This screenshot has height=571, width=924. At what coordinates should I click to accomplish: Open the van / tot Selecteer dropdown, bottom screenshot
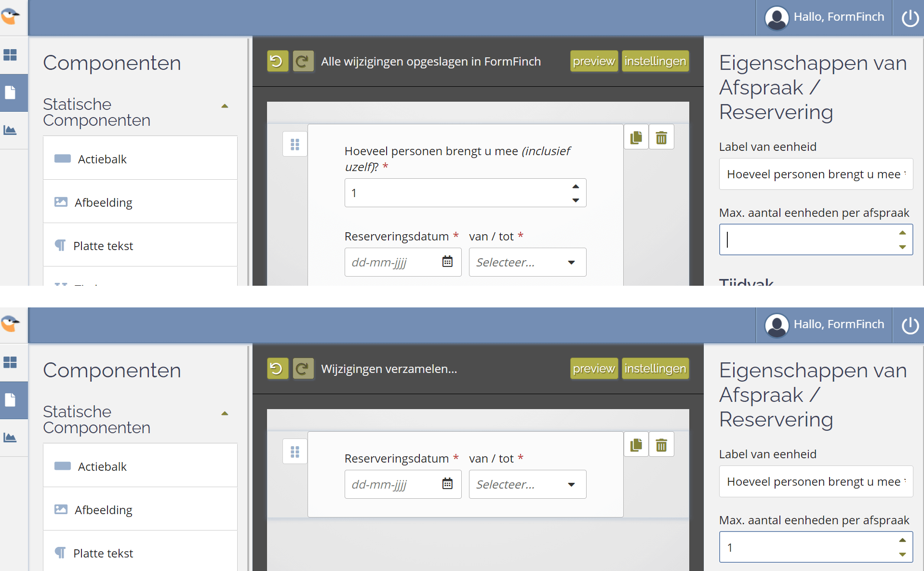(x=527, y=484)
